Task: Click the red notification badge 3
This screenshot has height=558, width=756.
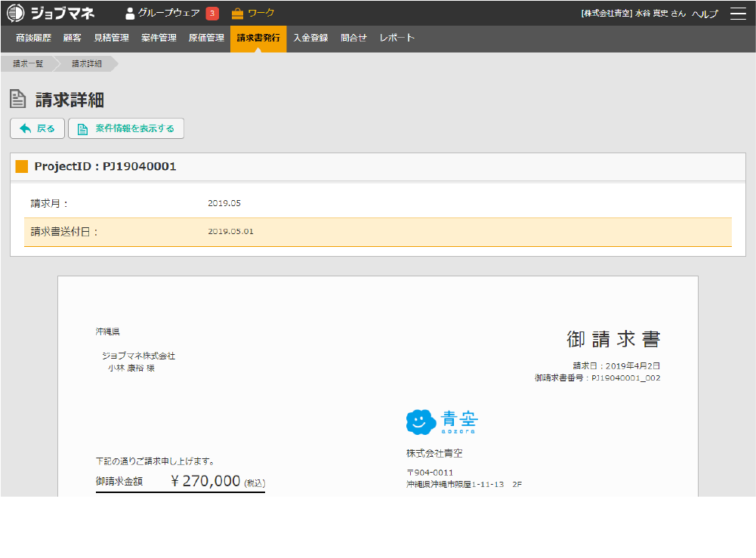Action: point(212,14)
